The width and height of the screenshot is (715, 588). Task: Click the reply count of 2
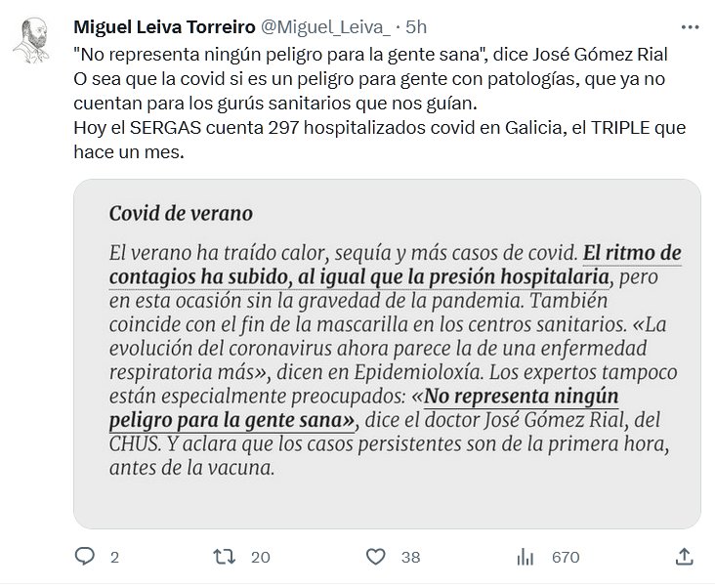[x=114, y=558]
